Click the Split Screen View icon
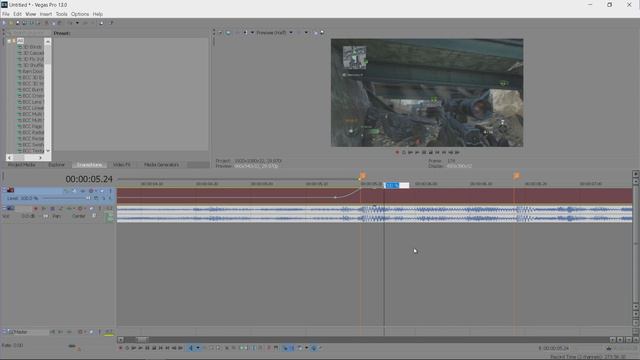 [x=245, y=33]
